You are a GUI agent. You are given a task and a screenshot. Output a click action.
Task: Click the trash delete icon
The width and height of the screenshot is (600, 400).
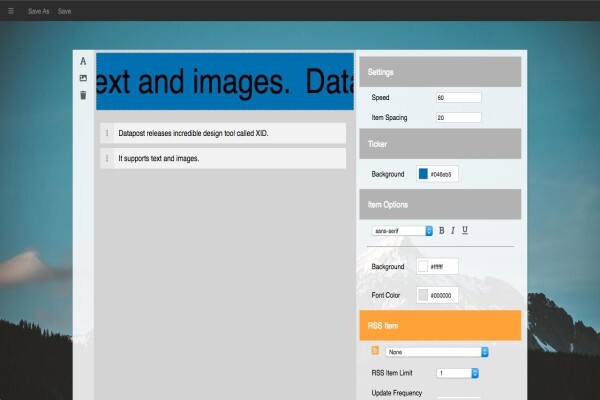click(x=83, y=95)
